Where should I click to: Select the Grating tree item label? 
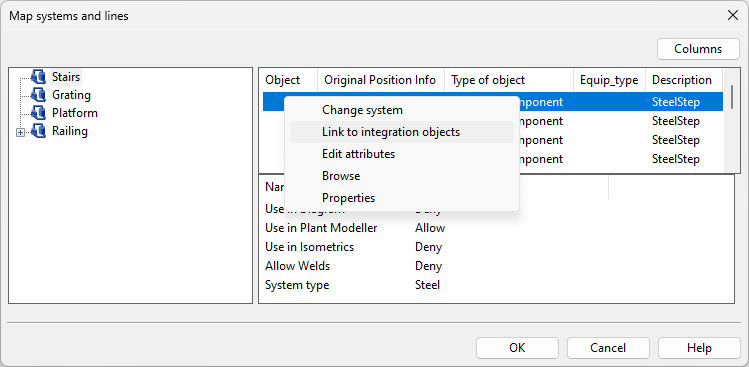point(71,95)
